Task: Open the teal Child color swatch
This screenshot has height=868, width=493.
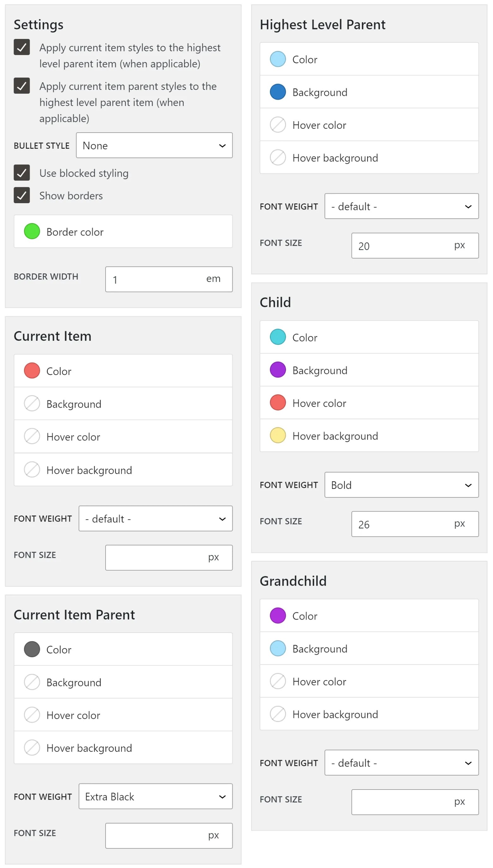Action: click(x=277, y=337)
